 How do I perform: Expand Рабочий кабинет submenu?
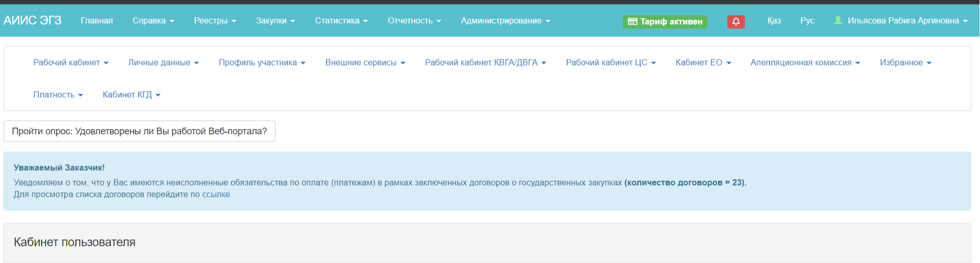[x=71, y=62]
